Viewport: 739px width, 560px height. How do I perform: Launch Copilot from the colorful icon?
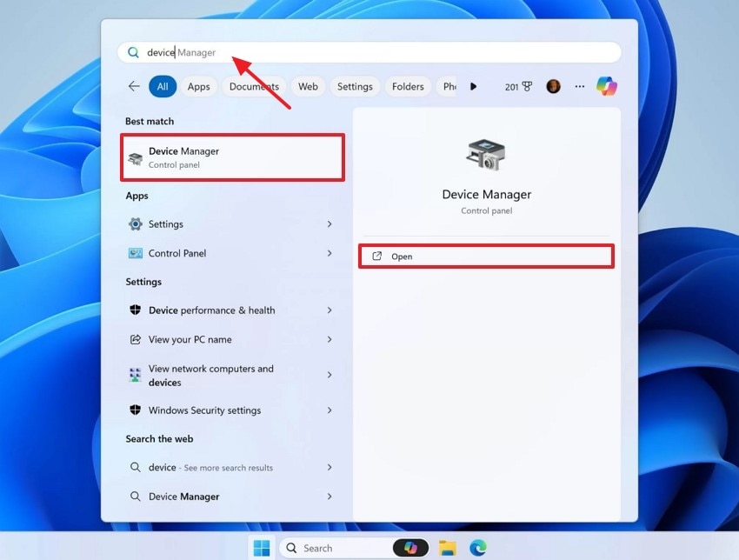pyautogui.click(x=607, y=86)
